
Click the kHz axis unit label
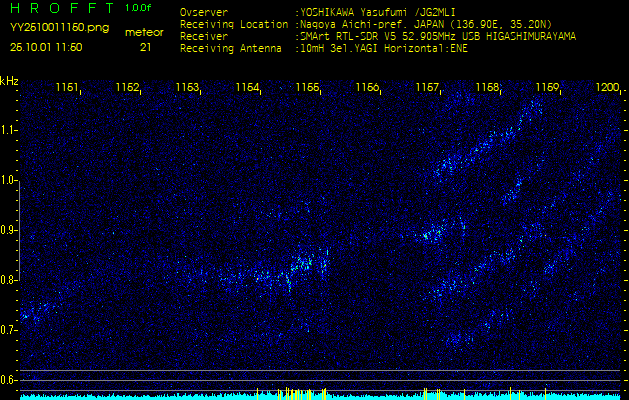tap(9, 81)
